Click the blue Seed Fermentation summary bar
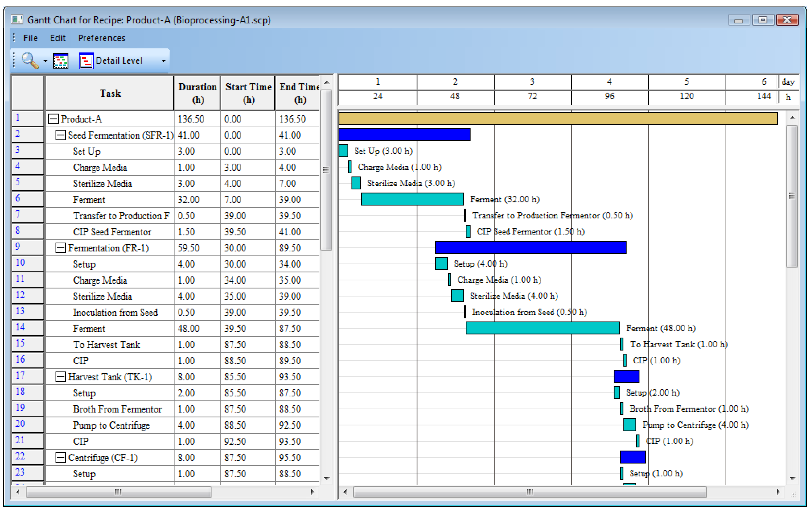The height and width of the screenshot is (515, 812). (x=405, y=134)
